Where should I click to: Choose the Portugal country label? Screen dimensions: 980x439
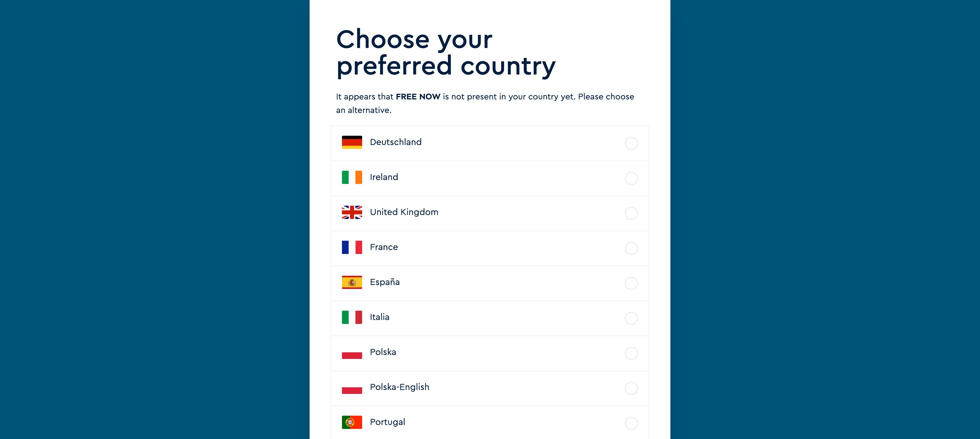pyautogui.click(x=387, y=422)
